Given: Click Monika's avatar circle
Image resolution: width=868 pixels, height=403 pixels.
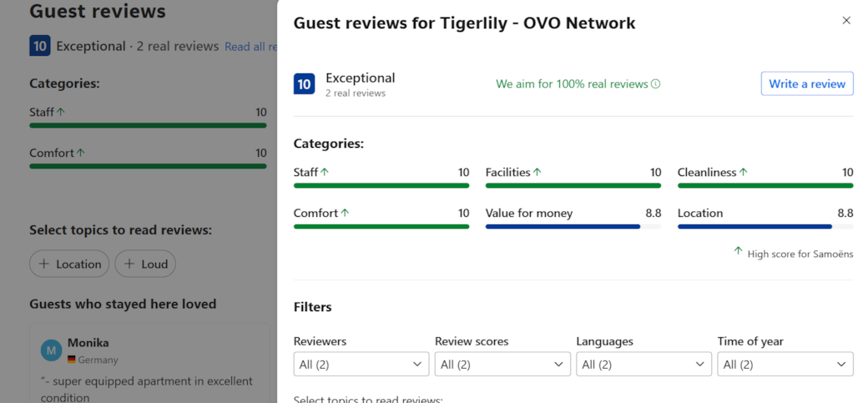Looking at the screenshot, I should pyautogui.click(x=51, y=350).
